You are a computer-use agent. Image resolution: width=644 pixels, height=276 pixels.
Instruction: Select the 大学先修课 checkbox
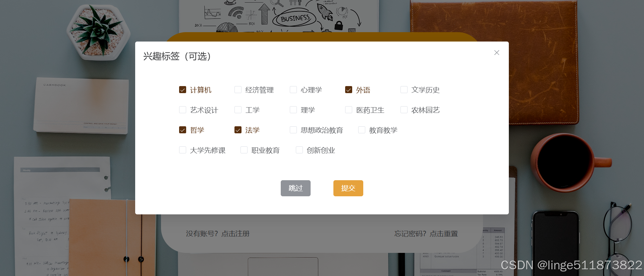[182, 150]
